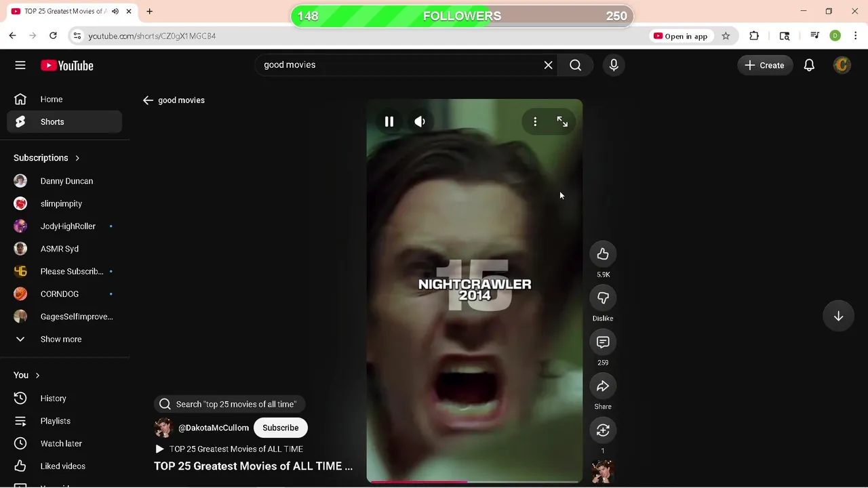Screen dimensions: 868x488
Task: Go to the next Short with down arrow
Action: click(838, 316)
